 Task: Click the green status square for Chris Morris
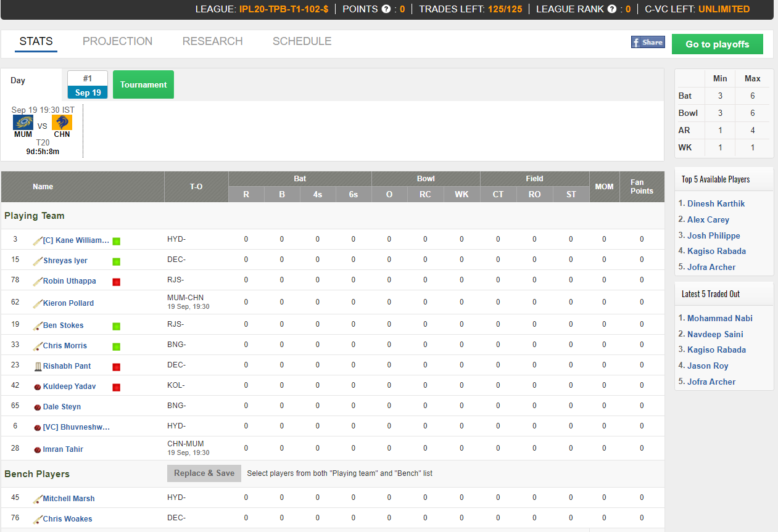[x=116, y=346]
